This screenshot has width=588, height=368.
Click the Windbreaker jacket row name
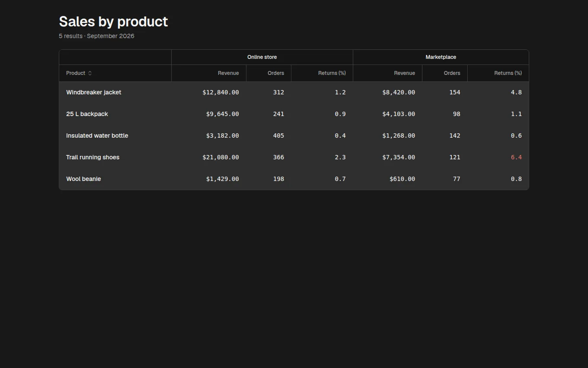tap(94, 92)
